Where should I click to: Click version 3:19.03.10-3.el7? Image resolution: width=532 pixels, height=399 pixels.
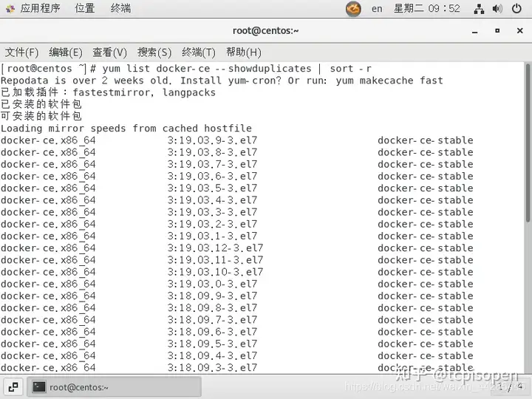tap(216, 272)
